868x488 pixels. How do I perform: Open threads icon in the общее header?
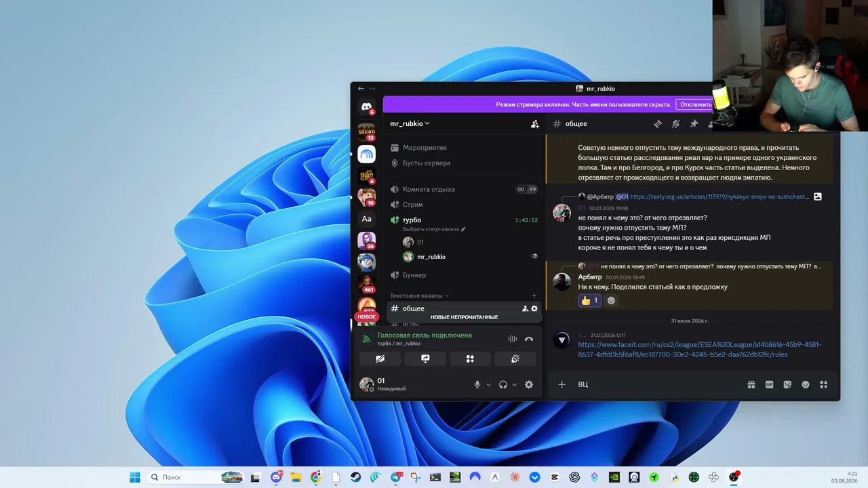[x=657, y=124]
